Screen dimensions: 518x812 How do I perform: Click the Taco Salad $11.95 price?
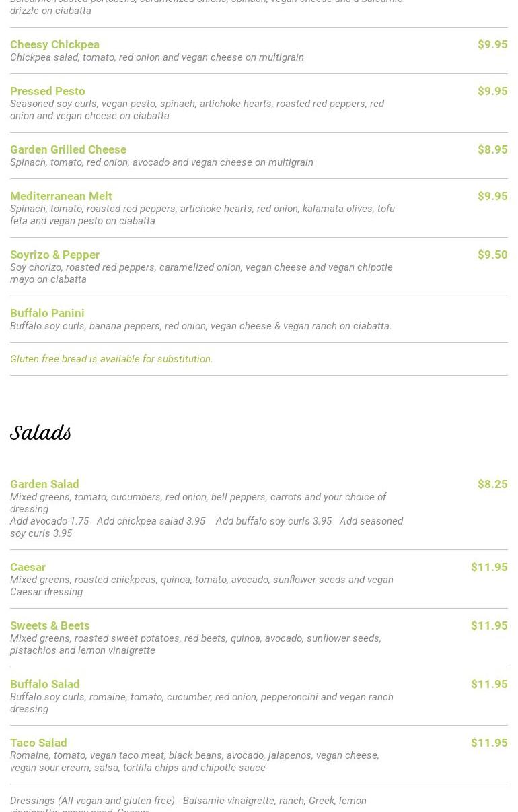tap(488, 743)
